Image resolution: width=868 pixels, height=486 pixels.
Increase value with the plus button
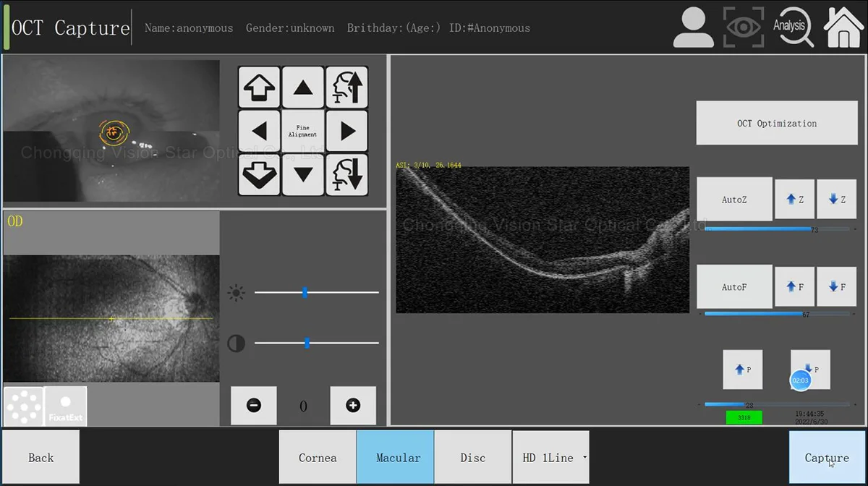pos(353,406)
